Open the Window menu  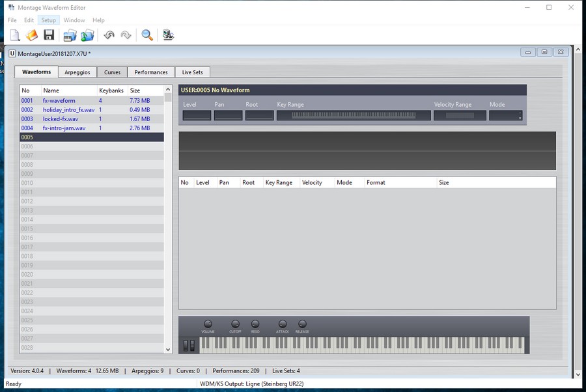[x=74, y=20]
